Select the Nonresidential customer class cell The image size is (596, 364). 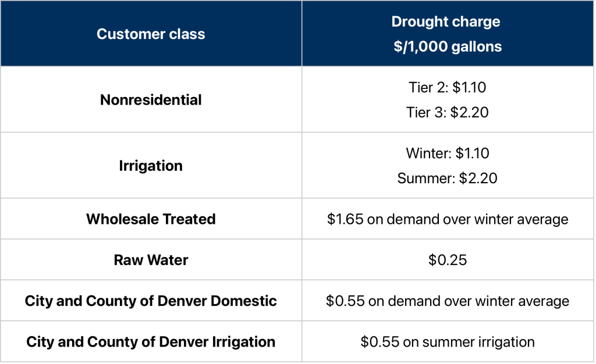tap(151, 99)
